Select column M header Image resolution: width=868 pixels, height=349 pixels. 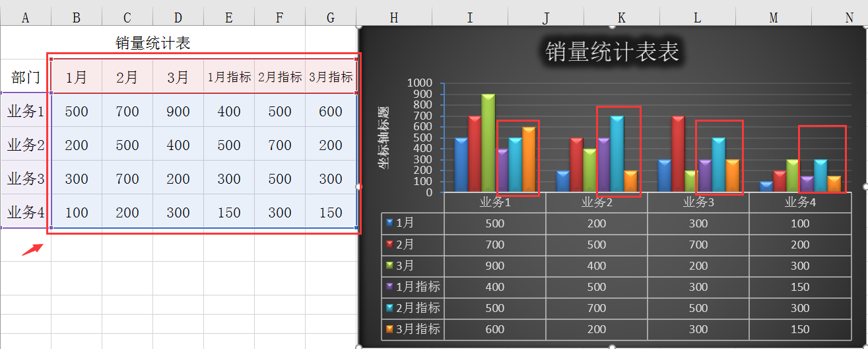click(774, 19)
